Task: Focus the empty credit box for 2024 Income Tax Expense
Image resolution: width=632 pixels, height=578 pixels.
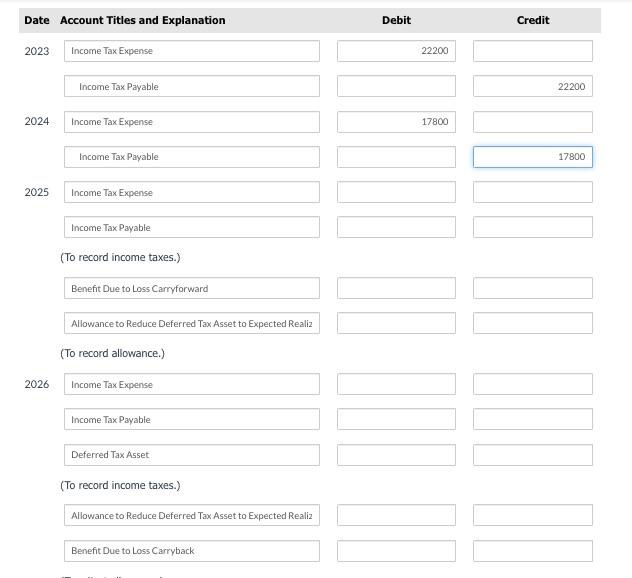Action: click(533, 122)
